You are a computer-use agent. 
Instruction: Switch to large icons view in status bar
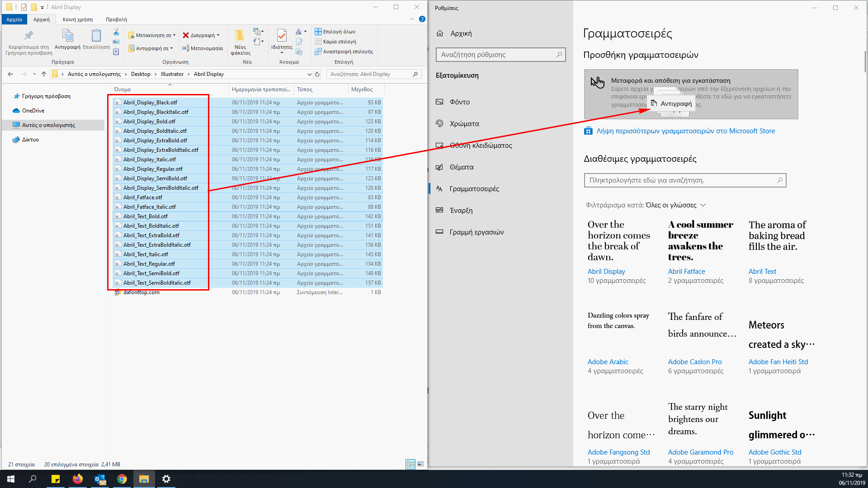coord(420,464)
